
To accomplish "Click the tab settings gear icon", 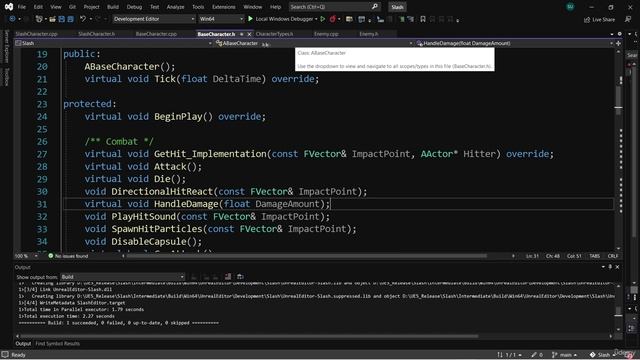I will pos(619,34).
